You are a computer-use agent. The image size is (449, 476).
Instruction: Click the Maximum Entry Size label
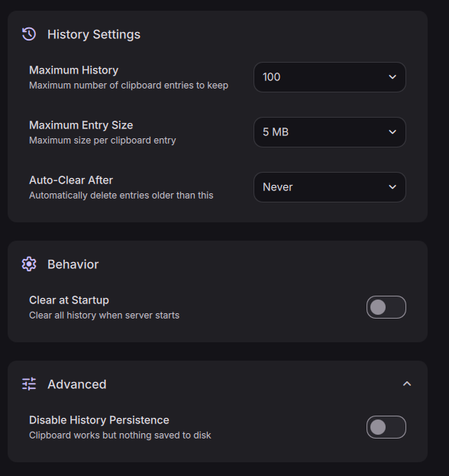[x=81, y=125]
